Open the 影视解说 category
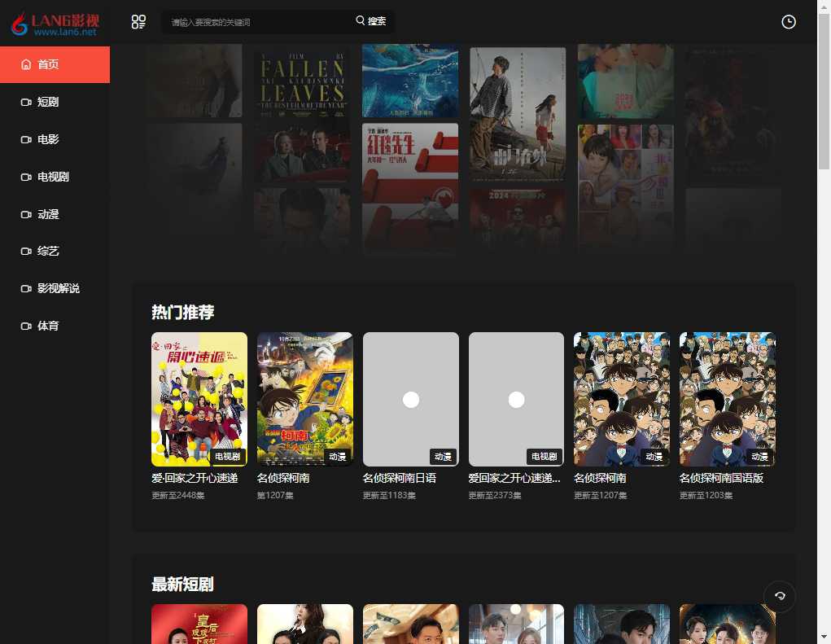The height and width of the screenshot is (644, 831). 55,288
